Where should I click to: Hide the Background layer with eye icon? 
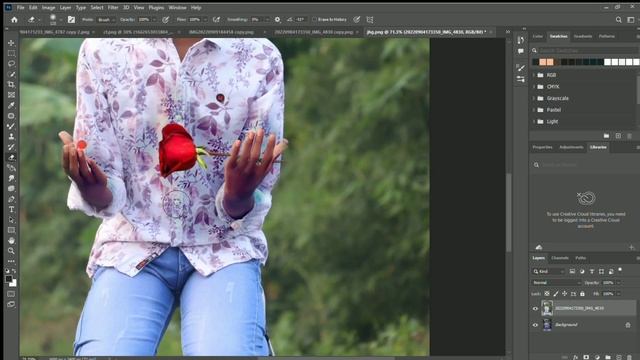point(535,325)
